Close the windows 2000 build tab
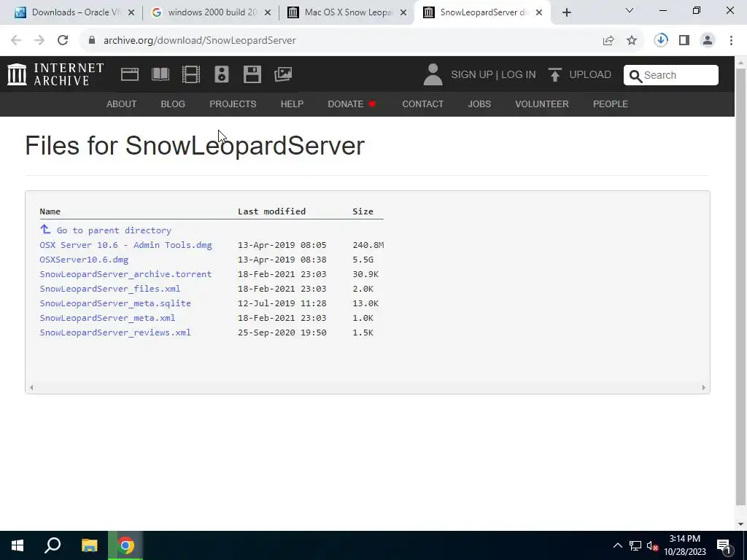747x560 pixels. tap(268, 13)
